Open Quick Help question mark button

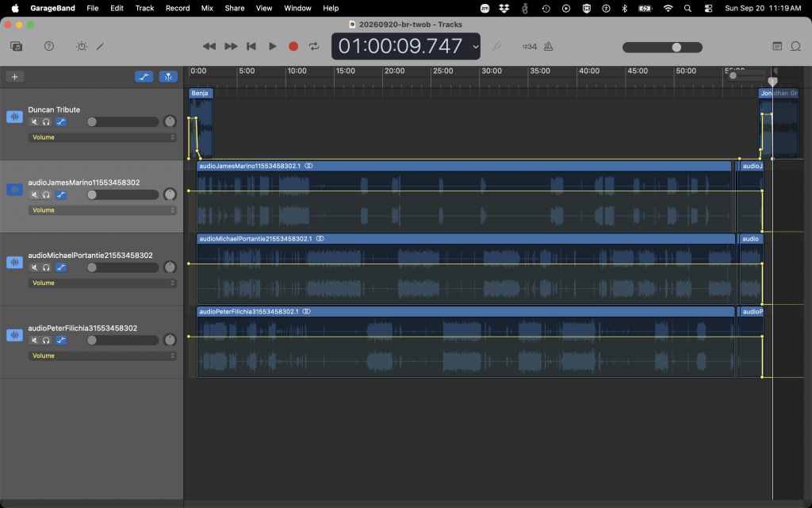tap(49, 46)
